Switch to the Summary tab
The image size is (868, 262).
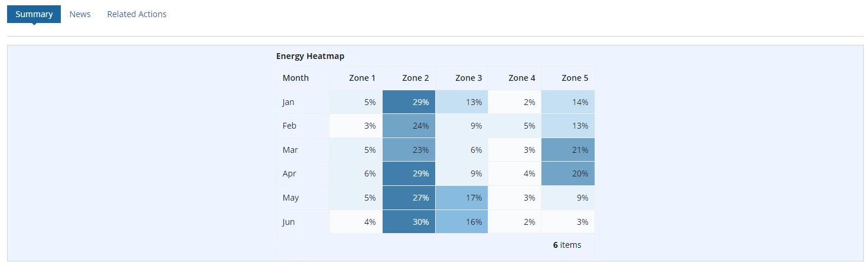click(x=34, y=14)
